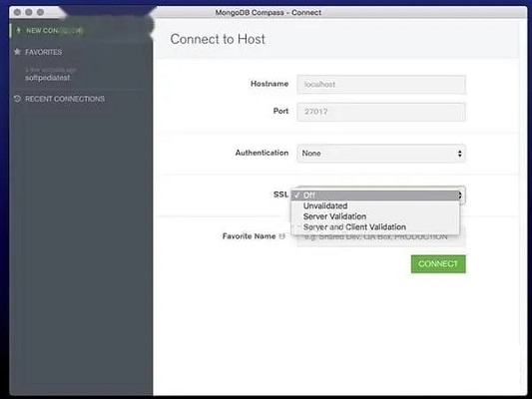The width and height of the screenshot is (532, 399).
Task: Focus the Hostname input field
Action: [381, 85]
